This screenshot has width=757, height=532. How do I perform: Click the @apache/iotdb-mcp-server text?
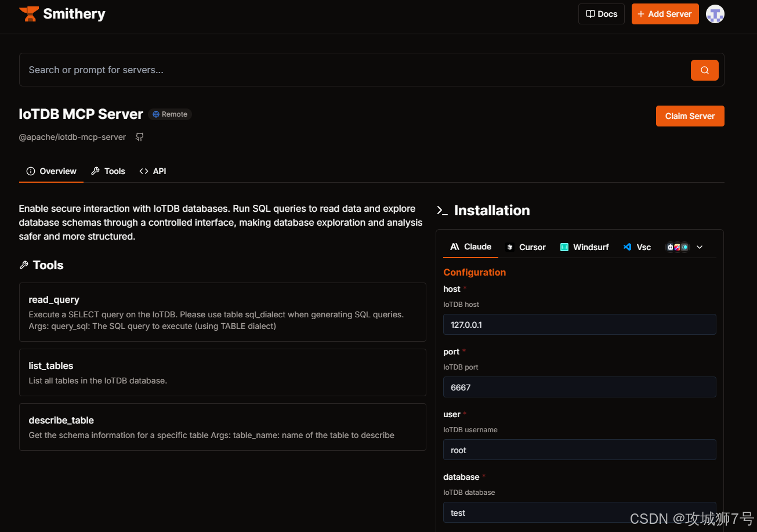pyautogui.click(x=73, y=137)
